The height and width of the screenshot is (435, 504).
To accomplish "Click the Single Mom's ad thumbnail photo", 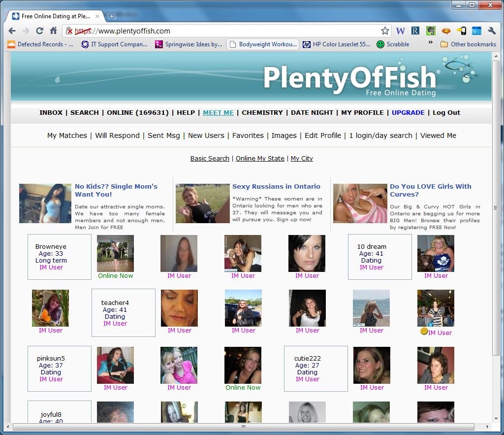I will [45, 203].
